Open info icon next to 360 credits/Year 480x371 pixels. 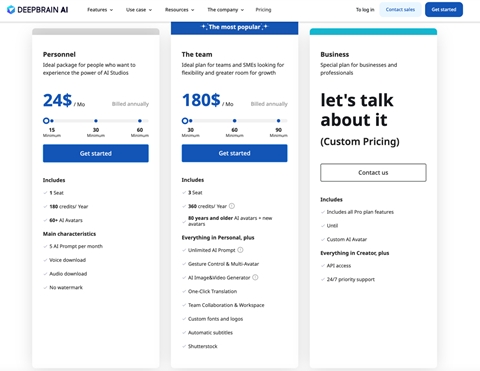pyautogui.click(x=232, y=206)
